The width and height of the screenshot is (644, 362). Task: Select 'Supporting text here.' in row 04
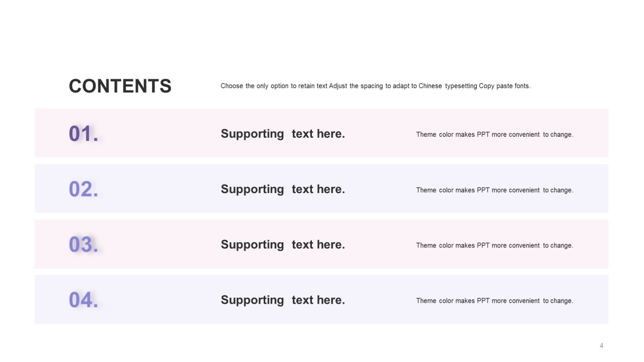click(x=283, y=300)
